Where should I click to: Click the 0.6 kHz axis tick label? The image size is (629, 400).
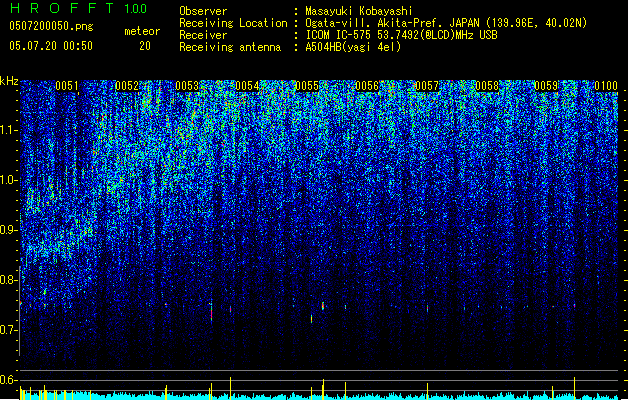pos(9,380)
